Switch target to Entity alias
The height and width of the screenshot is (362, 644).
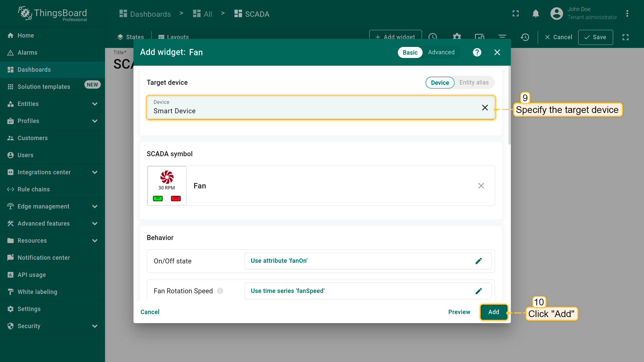coord(474,83)
